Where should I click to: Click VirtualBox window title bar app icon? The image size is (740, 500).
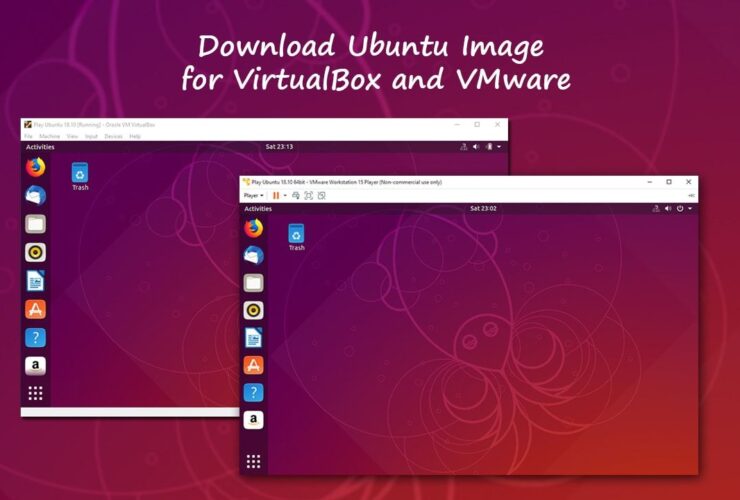[28, 125]
